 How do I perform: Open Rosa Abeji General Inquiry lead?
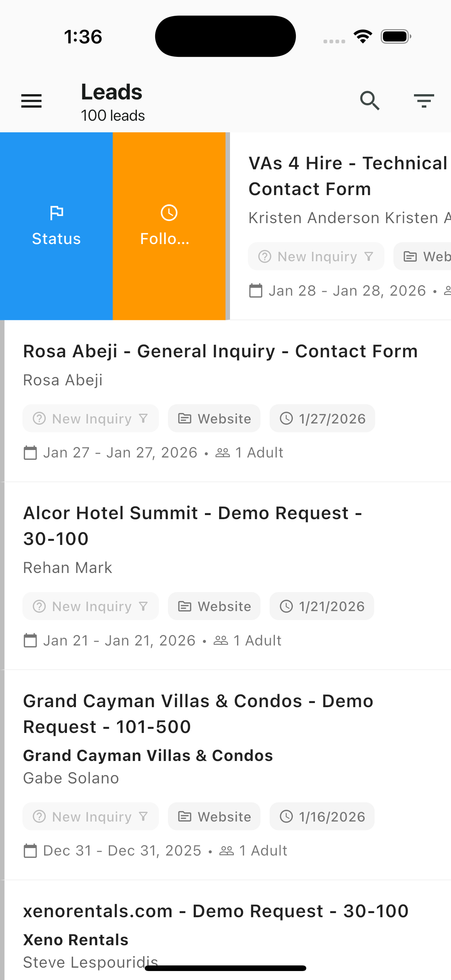(x=220, y=351)
